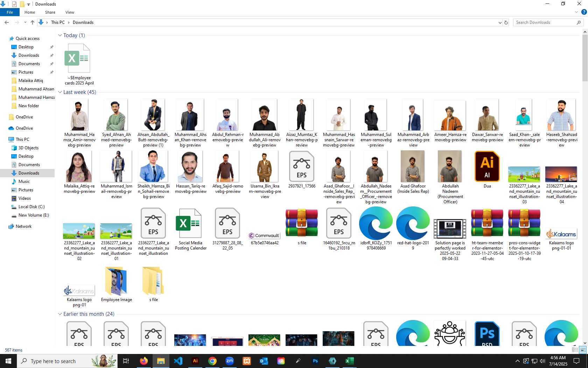This screenshot has height=368, width=588.
Task: Click the Task View taskbar icon
Action: click(126, 361)
